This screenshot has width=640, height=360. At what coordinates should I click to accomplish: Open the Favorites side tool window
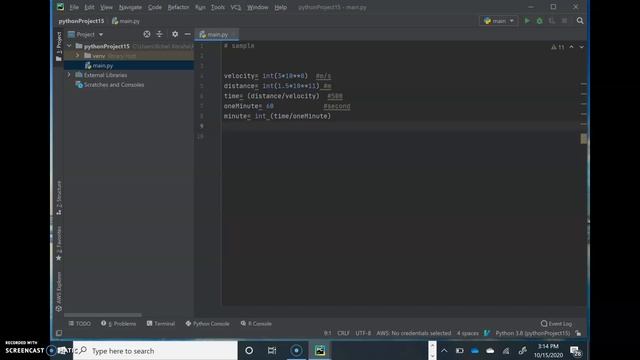coord(59,244)
